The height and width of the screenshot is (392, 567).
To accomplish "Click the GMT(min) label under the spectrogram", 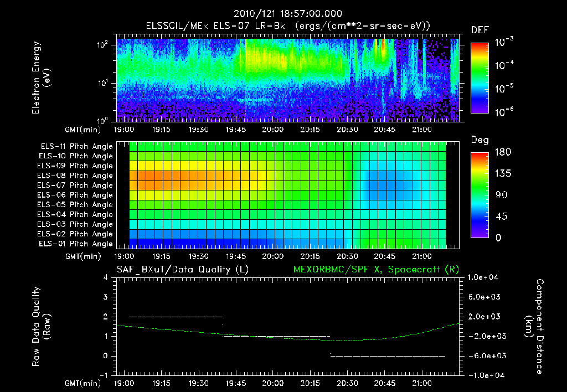I will tap(83, 130).
